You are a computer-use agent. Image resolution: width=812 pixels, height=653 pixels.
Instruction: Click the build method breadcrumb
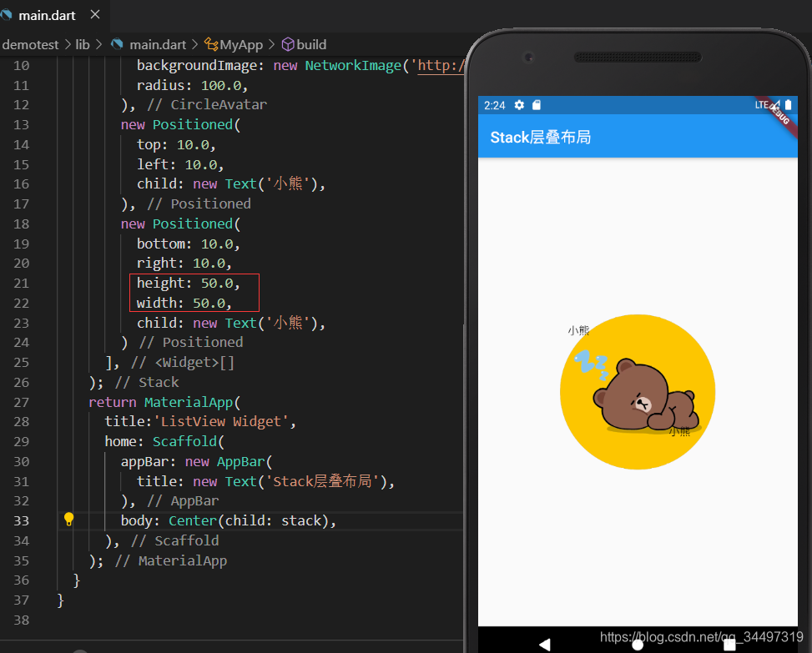tap(311, 45)
